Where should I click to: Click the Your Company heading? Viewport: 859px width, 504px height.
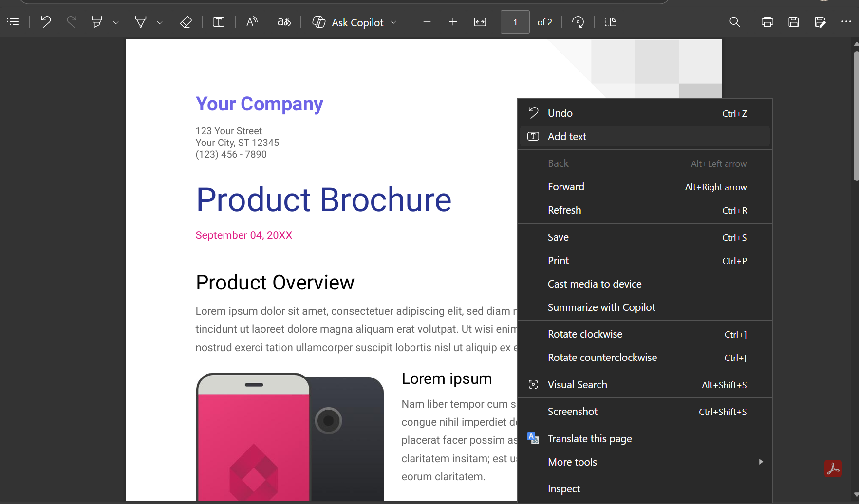(260, 104)
